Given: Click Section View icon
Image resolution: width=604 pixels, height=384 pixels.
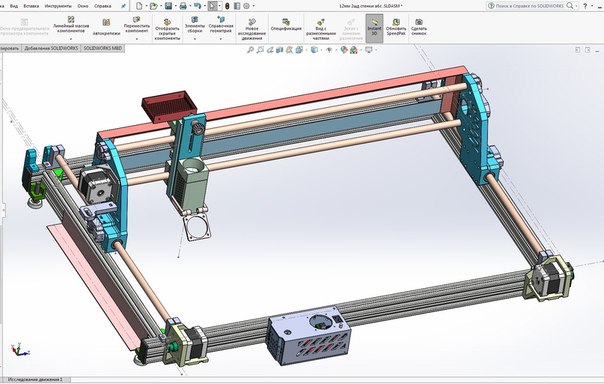Looking at the screenshot, I should (x=280, y=50).
